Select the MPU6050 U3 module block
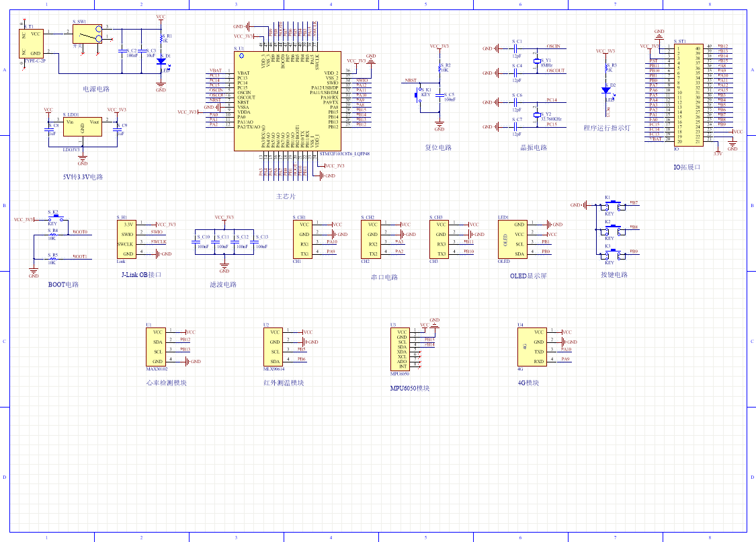The image size is (756, 542). [x=401, y=350]
